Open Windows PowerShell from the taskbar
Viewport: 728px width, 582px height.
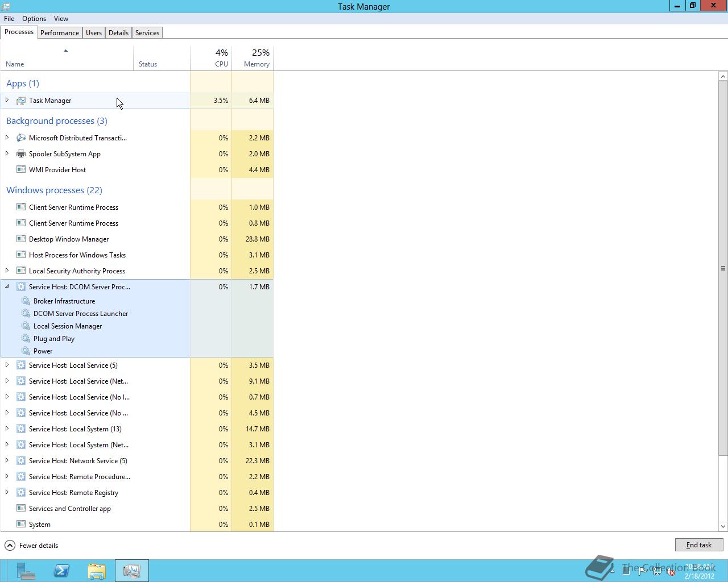coord(61,571)
